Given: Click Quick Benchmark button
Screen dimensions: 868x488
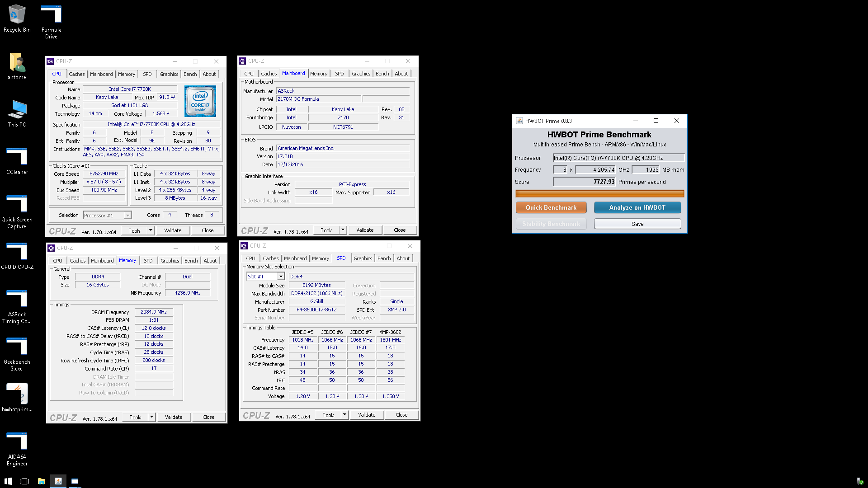Looking at the screenshot, I should pos(551,207).
